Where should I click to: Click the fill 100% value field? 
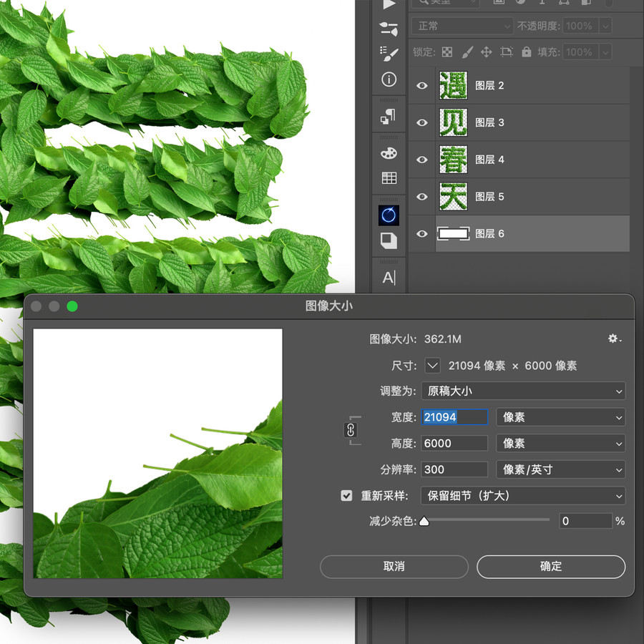coord(581,52)
